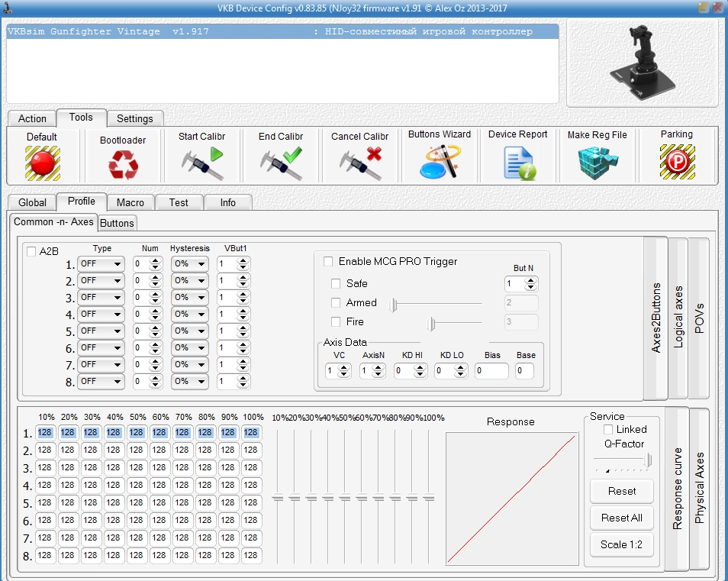Screen dimensions: 728x581
Task: Generate a Device Report
Action: [518, 162]
